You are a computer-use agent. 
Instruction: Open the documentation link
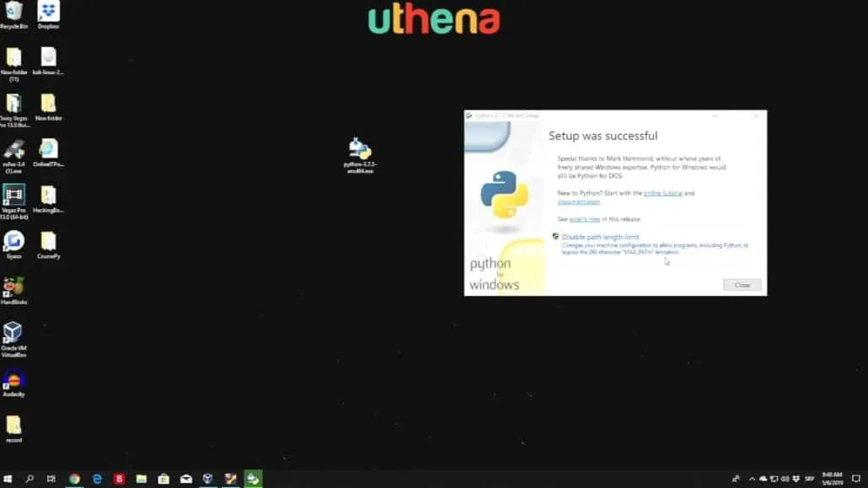(578, 202)
